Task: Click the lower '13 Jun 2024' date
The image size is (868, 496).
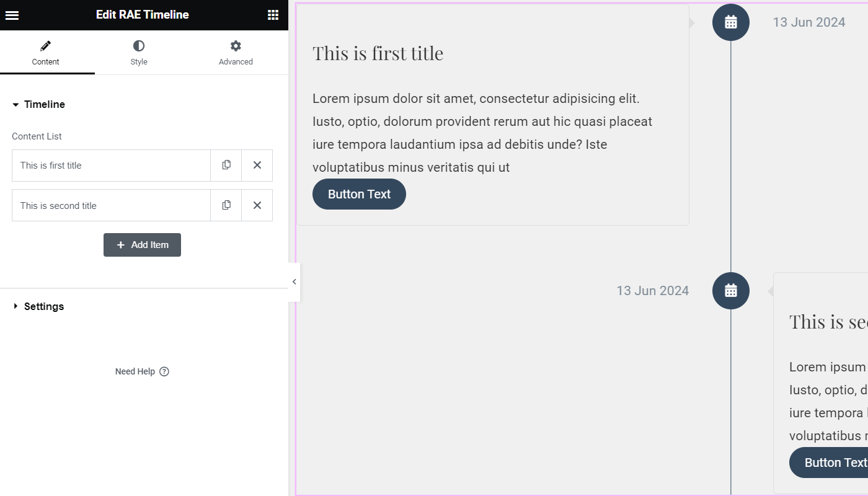Action: click(x=652, y=291)
